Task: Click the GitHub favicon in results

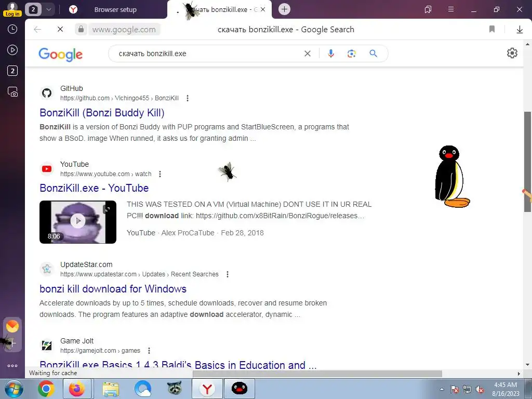Action: [x=47, y=93]
